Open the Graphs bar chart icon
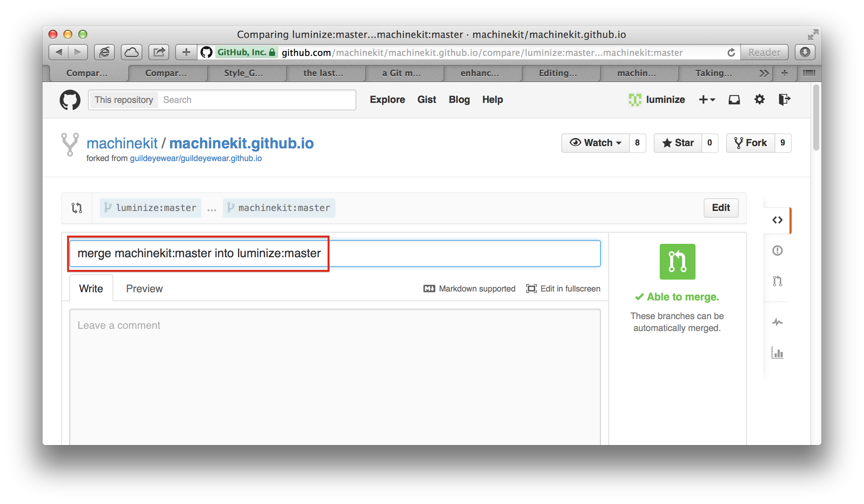The width and height of the screenshot is (864, 504). (x=778, y=352)
